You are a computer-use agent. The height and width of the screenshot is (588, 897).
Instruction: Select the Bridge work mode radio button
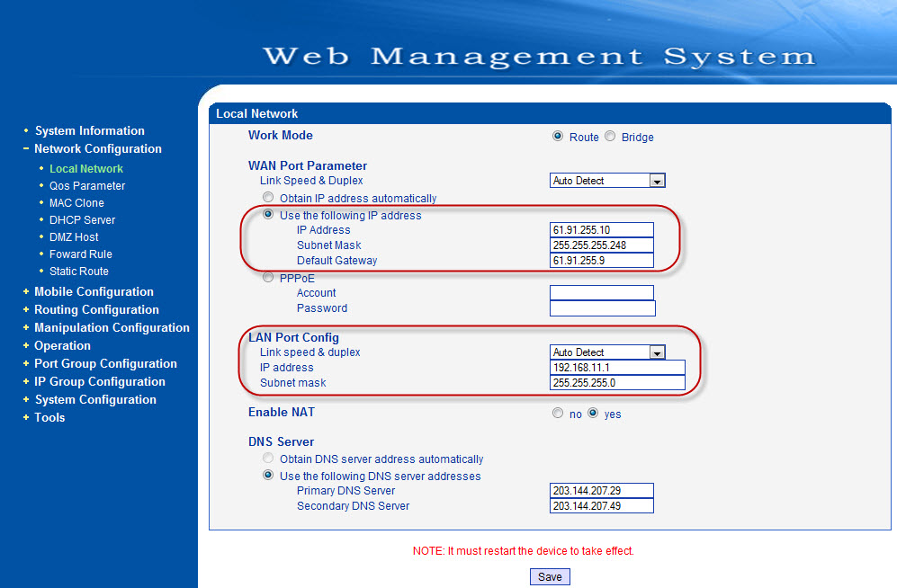[611, 137]
